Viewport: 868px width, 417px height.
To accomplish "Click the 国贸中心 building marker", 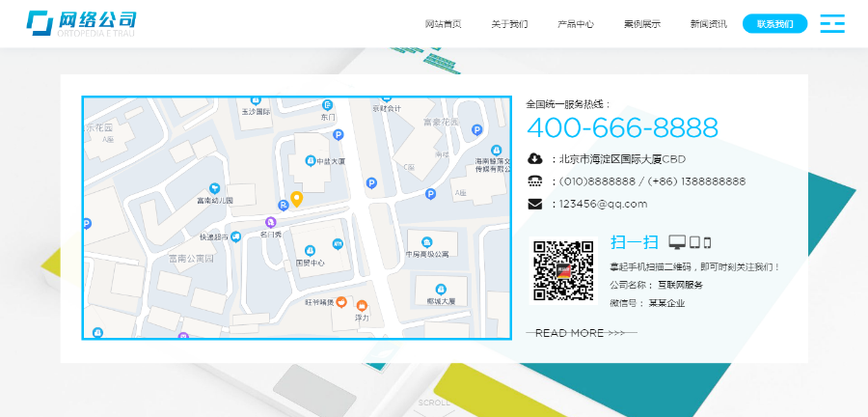I will [x=311, y=250].
